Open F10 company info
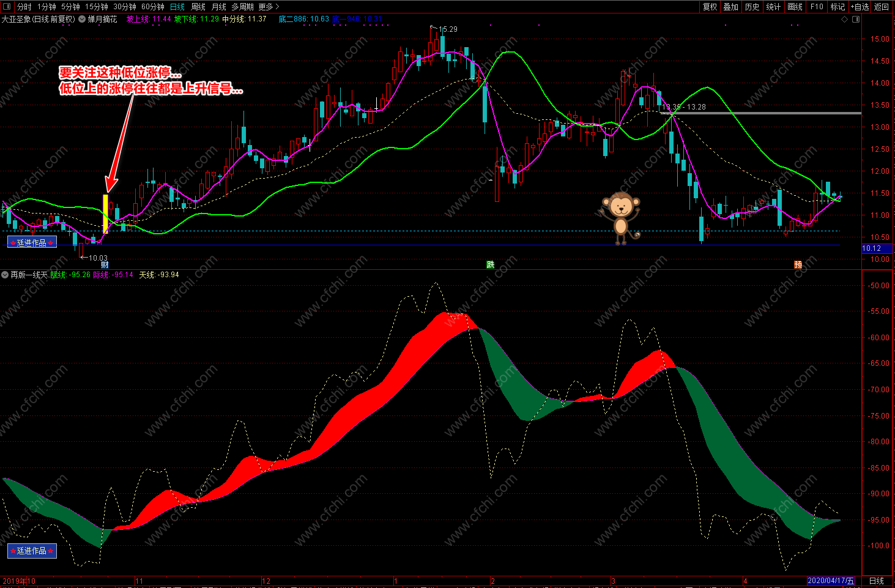Screen dimensions: 895x588 click(x=817, y=7)
